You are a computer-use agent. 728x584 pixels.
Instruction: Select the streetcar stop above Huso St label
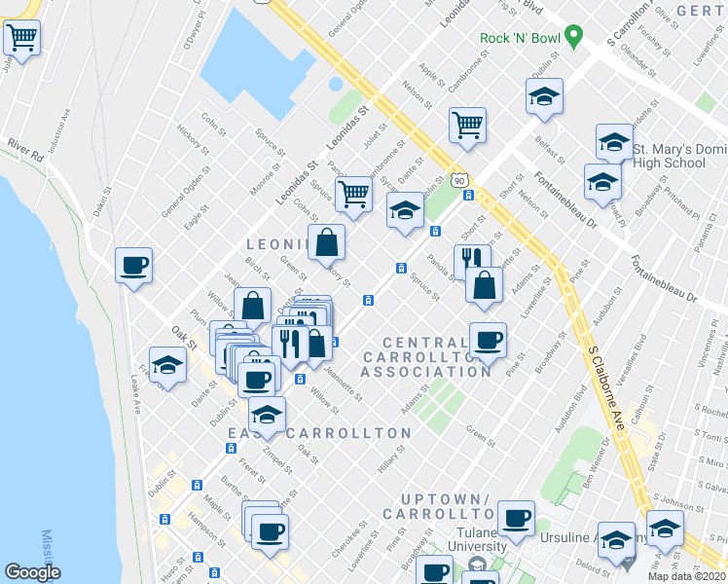pos(198,557)
